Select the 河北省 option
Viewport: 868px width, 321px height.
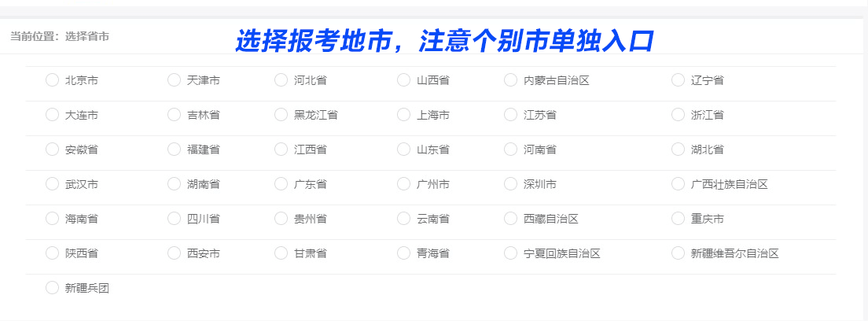pyautogui.click(x=281, y=80)
